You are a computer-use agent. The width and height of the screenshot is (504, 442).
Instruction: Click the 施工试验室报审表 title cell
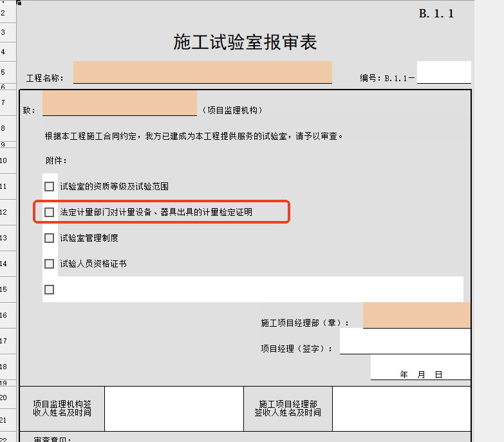(x=245, y=43)
